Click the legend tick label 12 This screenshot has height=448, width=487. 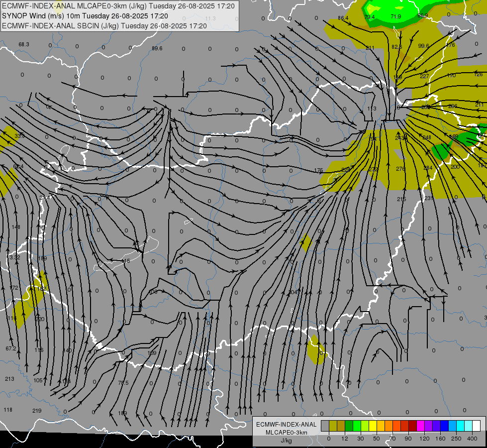344,439
